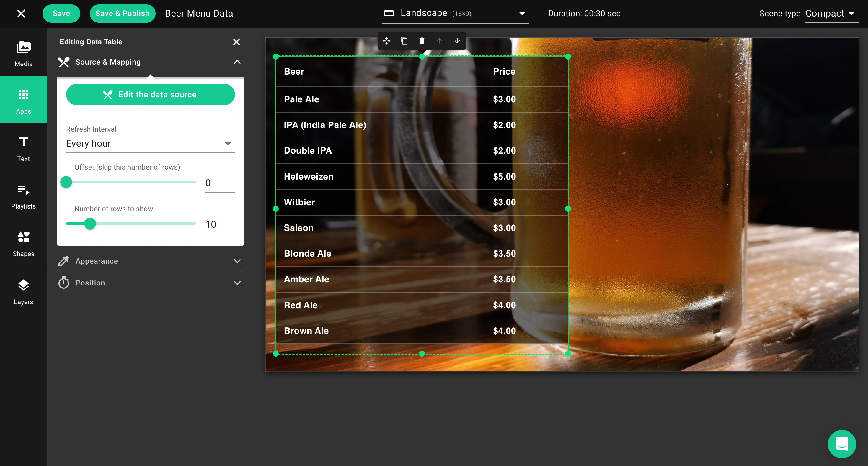Click the Playlists panel icon
Screen dimensions: 868x466
tap(24, 197)
